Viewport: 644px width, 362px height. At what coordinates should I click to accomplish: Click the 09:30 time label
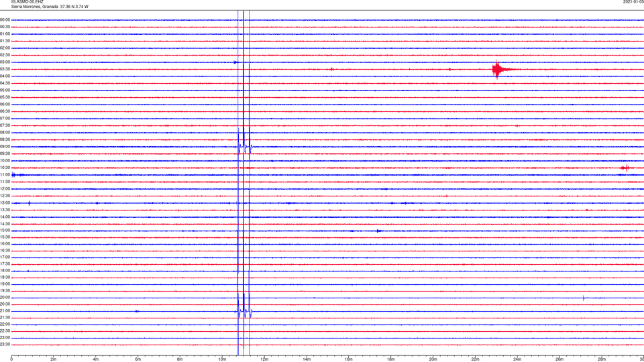click(5, 153)
